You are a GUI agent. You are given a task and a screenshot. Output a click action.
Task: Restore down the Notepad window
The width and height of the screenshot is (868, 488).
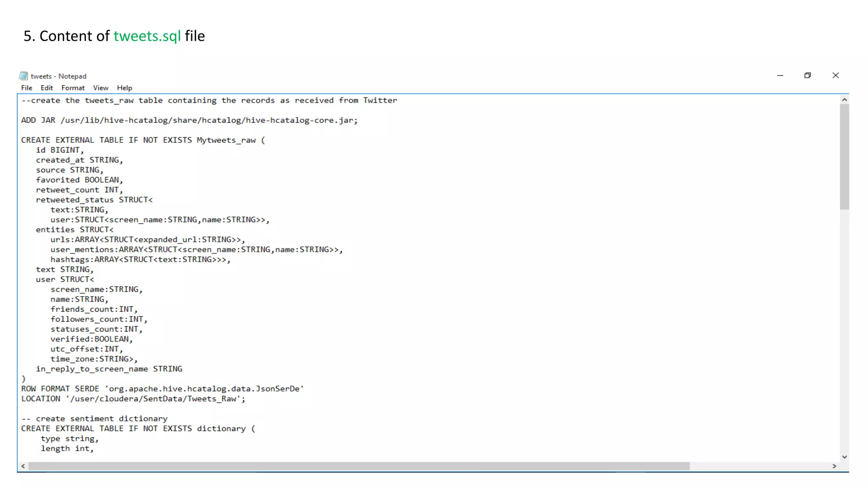pos(808,75)
